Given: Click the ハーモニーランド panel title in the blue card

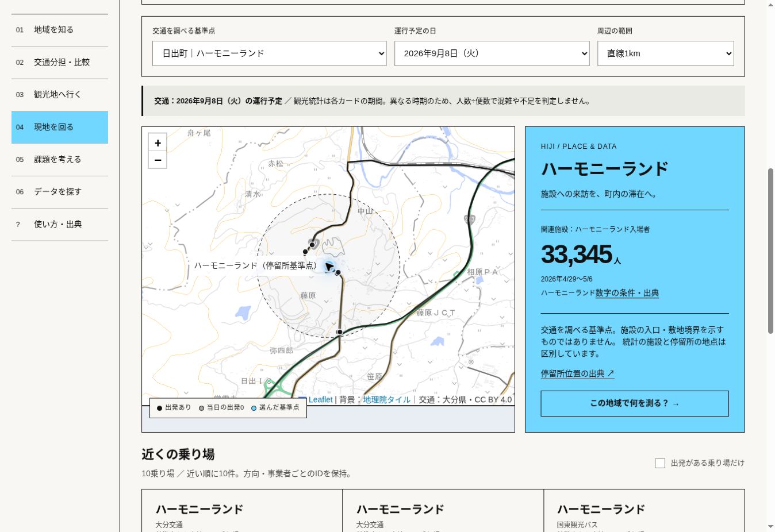Looking at the screenshot, I should pyautogui.click(x=605, y=169).
